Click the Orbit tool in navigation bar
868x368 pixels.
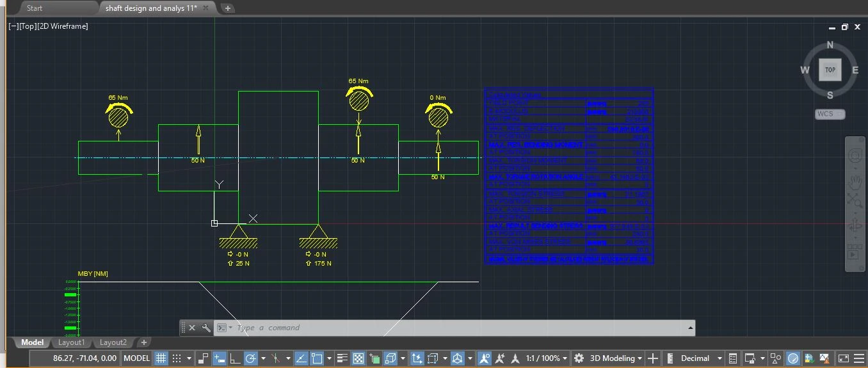855,225
